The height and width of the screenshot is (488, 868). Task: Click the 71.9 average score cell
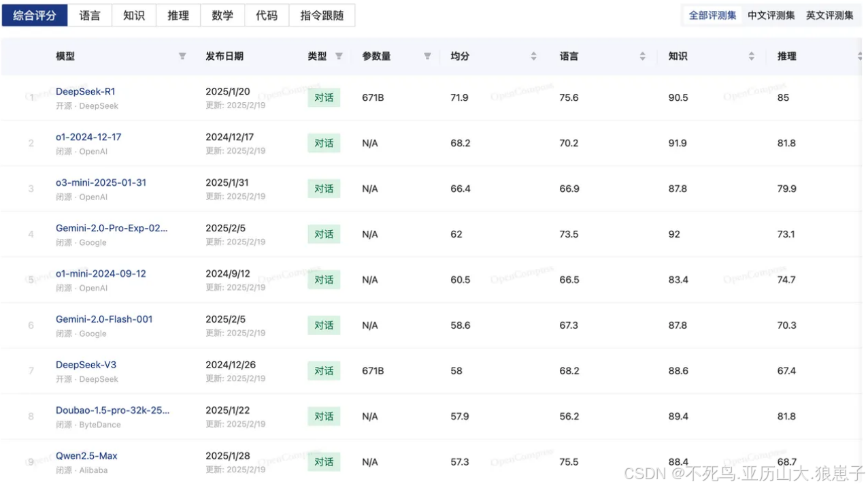point(459,98)
